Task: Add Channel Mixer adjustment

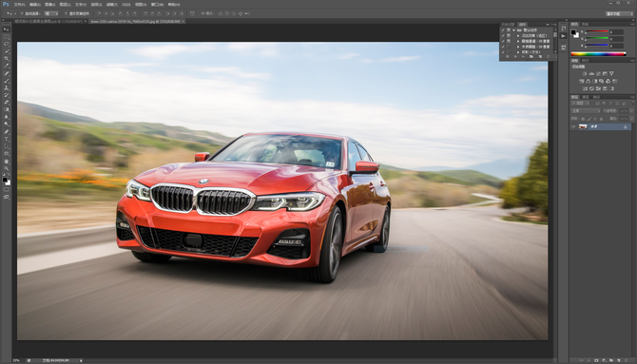Action: (x=608, y=81)
